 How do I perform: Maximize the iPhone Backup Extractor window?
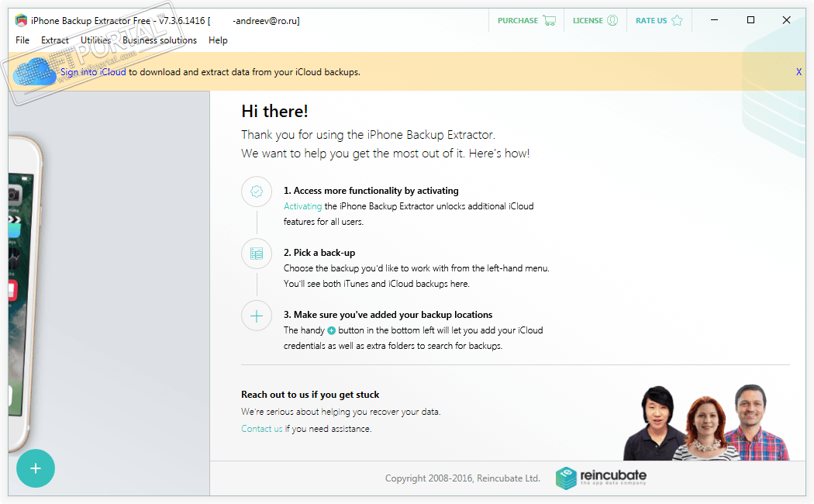tap(750, 20)
